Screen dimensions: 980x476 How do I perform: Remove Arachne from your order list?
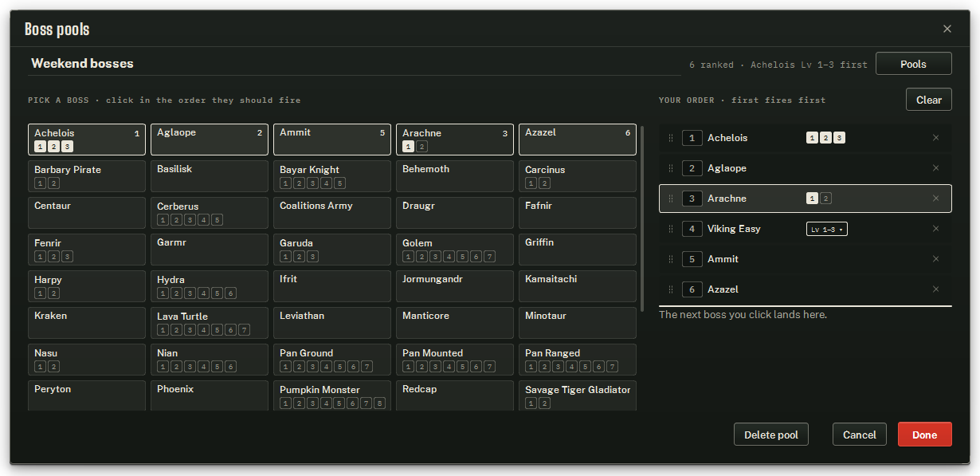tap(936, 199)
